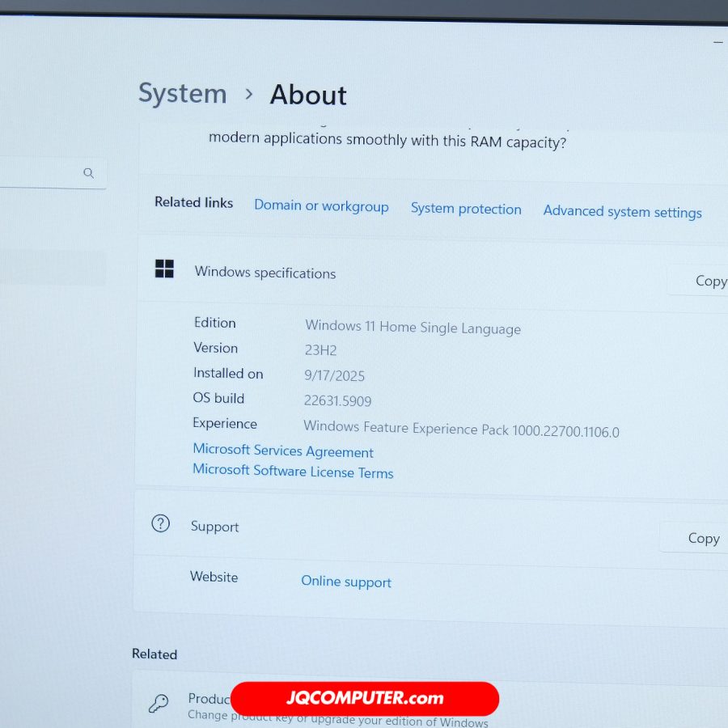This screenshot has height=728, width=728.
Task: Click the Related links label
Action: coord(193,202)
